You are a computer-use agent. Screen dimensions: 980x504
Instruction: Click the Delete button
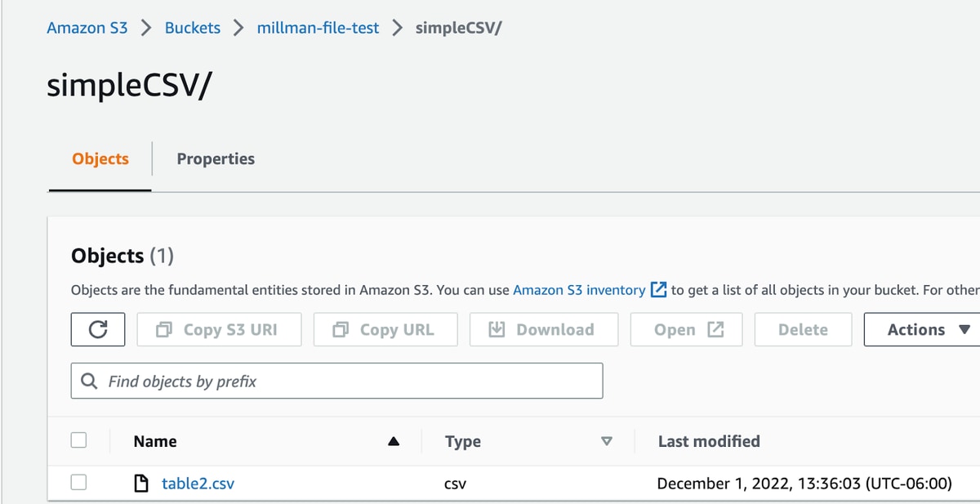pyautogui.click(x=803, y=329)
